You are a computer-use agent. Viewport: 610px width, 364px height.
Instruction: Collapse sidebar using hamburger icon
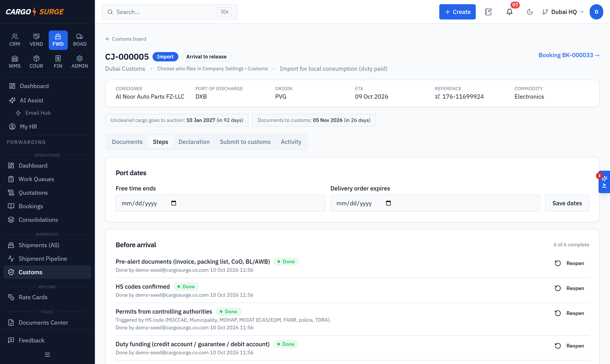click(47, 355)
